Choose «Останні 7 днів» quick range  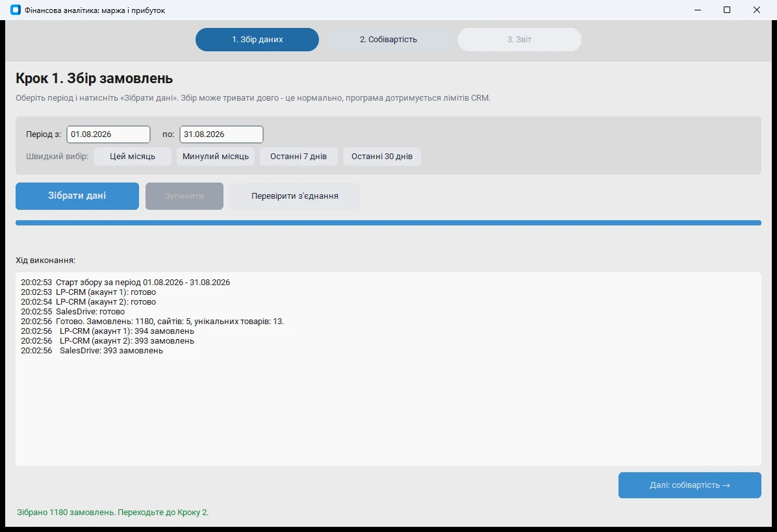(299, 157)
